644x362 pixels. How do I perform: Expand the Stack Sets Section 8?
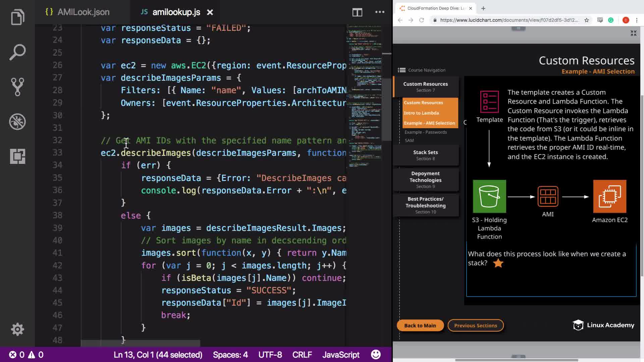click(x=425, y=155)
